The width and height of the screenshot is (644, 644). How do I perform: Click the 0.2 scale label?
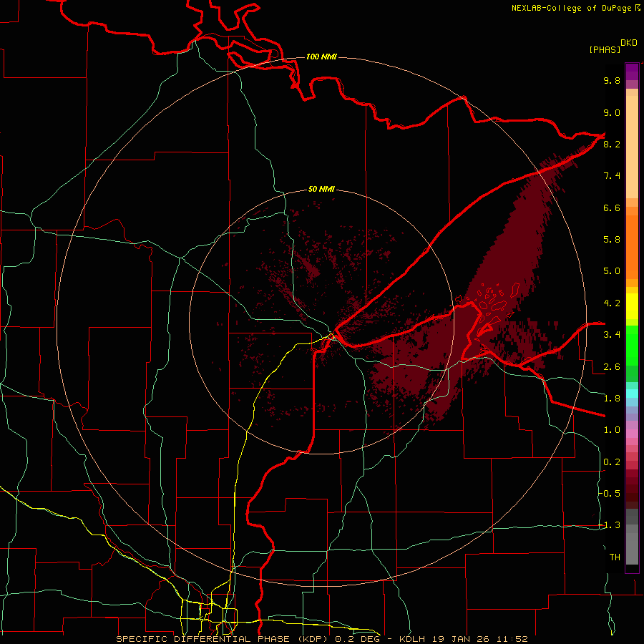[612, 462]
